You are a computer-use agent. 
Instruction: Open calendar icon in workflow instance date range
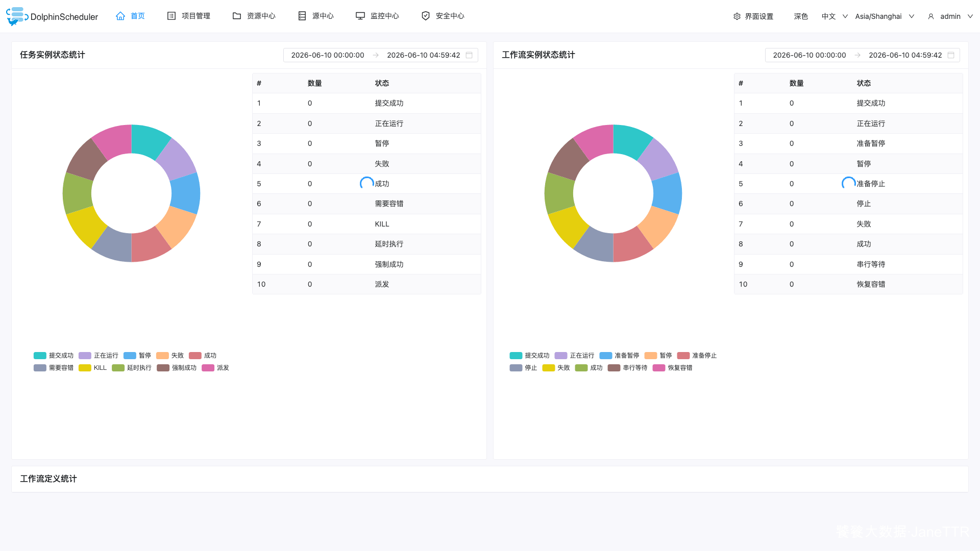(951, 55)
